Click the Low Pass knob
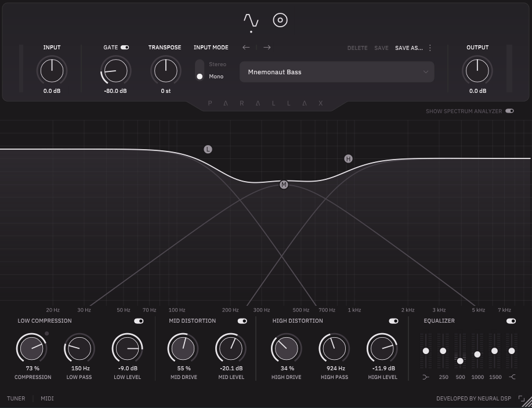 [x=79, y=348]
